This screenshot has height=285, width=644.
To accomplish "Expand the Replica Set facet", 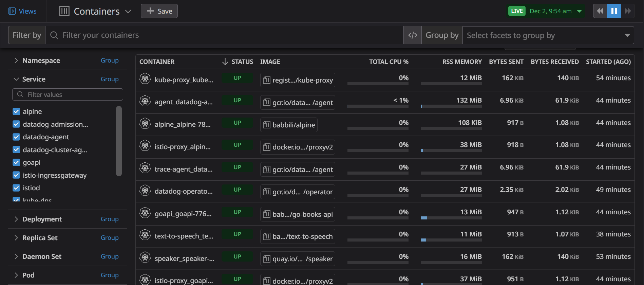I will click(x=16, y=238).
